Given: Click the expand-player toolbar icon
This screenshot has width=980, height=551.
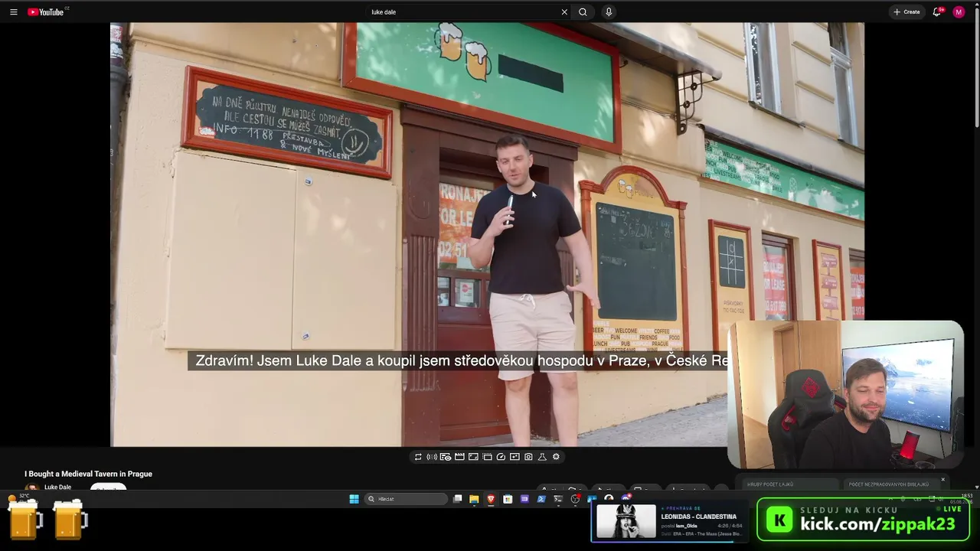Looking at the screenshot, I should pos(473,457).
